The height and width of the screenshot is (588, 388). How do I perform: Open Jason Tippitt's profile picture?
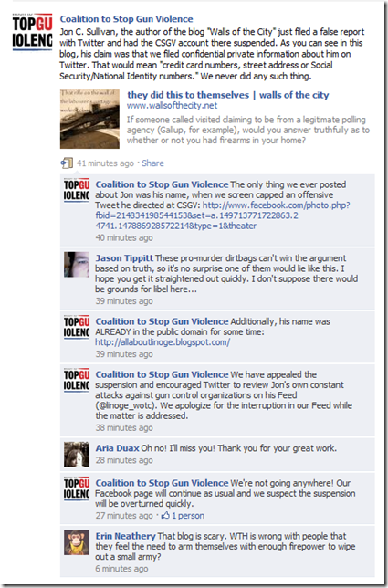[77, 265]
